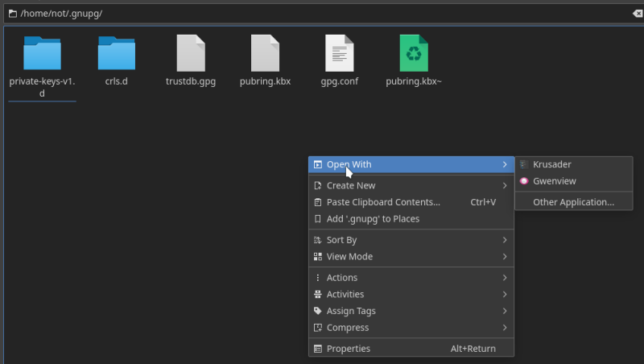Click the Properties icon
The width and height of the screenshot is (644, 364).
318,349
